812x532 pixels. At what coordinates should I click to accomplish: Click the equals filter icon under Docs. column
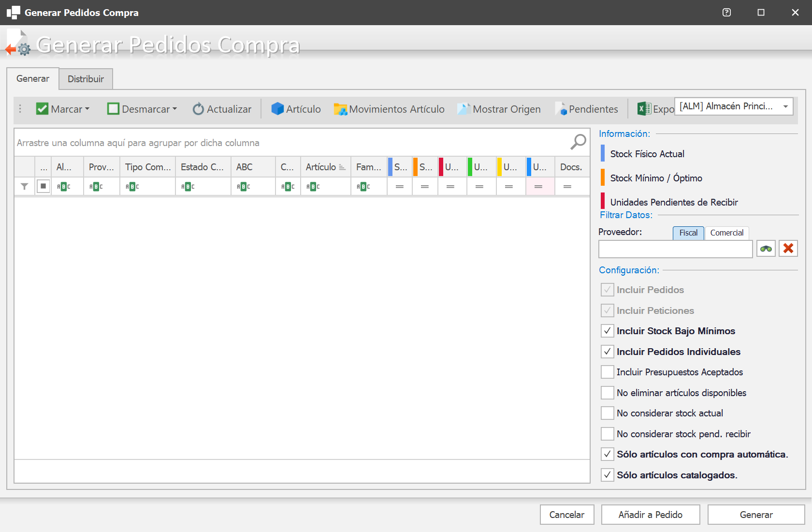coord(567,186)
